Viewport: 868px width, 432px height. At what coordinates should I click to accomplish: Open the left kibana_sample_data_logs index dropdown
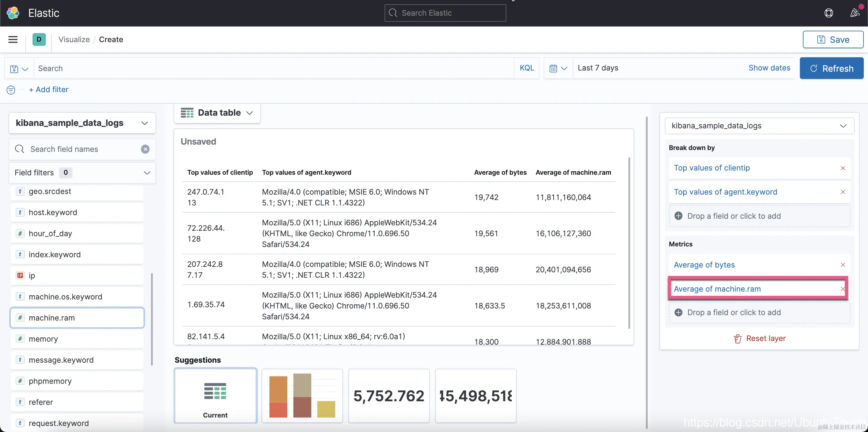coord(82,123)
